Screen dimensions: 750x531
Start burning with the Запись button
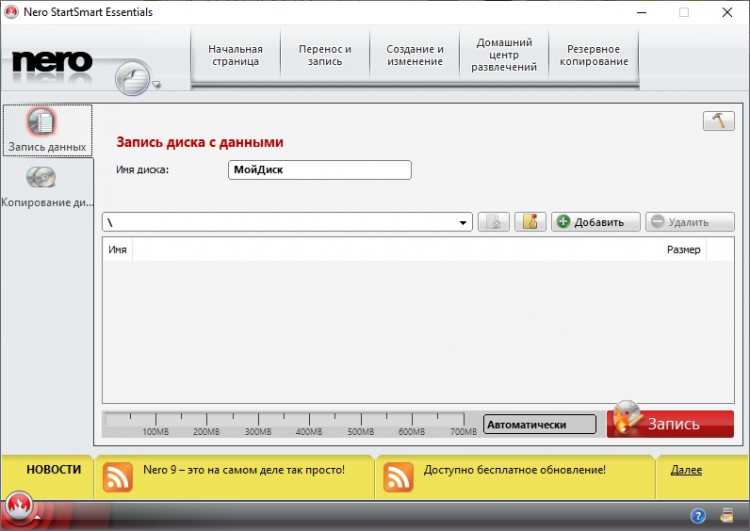click(x=670, y=423)
